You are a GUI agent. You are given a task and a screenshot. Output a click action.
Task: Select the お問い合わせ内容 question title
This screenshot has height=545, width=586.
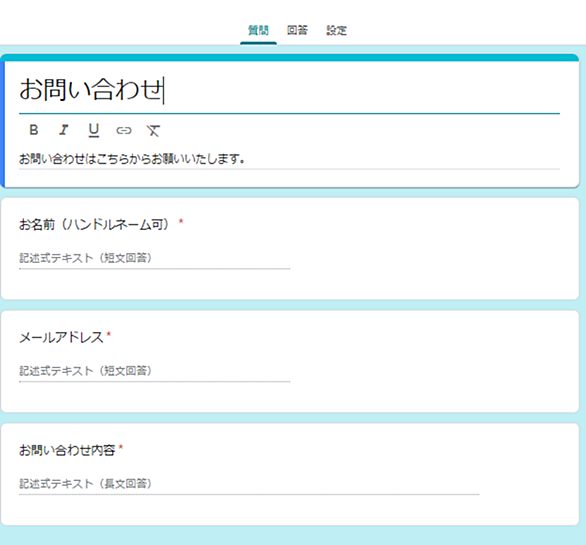67,450
